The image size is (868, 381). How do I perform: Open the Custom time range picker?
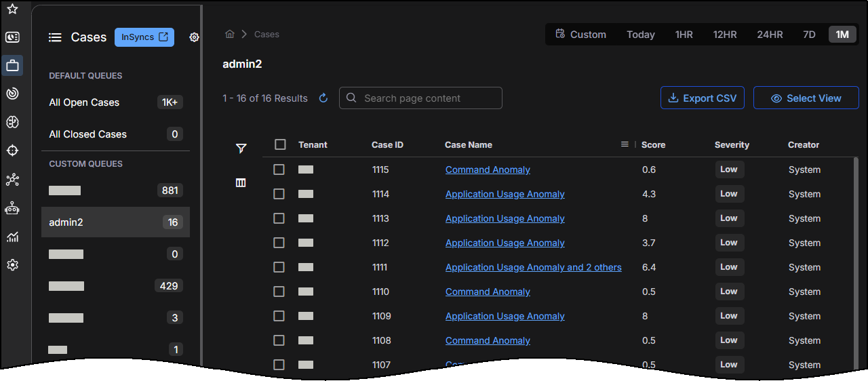click(x=580, y=35)
